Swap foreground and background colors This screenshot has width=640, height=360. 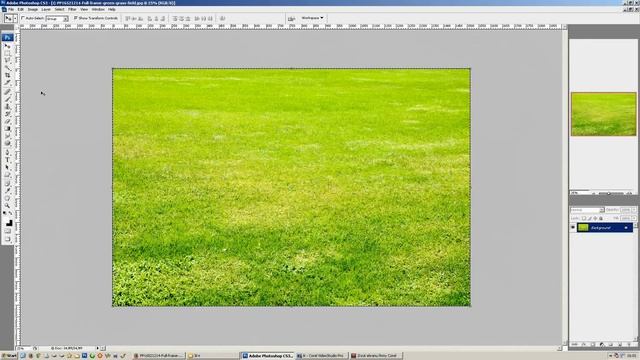[11, 213]
